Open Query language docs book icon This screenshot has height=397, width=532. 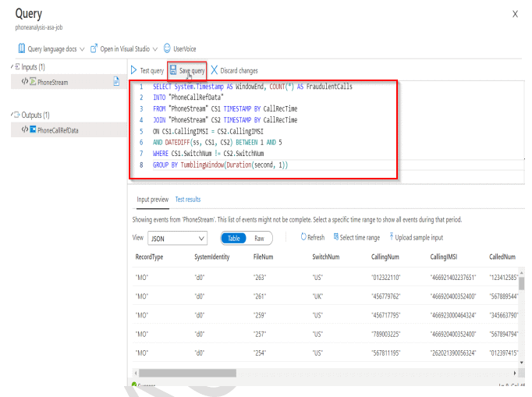tap(21, 48)
